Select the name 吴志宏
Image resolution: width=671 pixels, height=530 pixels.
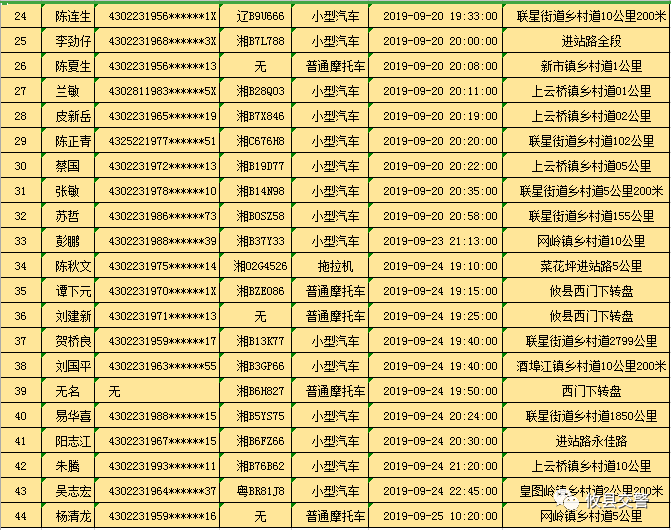73,491
